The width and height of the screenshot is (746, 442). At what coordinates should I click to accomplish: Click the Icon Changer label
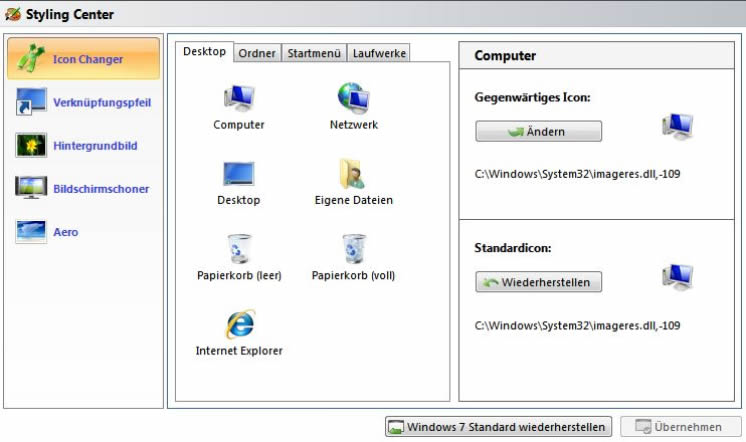tap(88, 59)
